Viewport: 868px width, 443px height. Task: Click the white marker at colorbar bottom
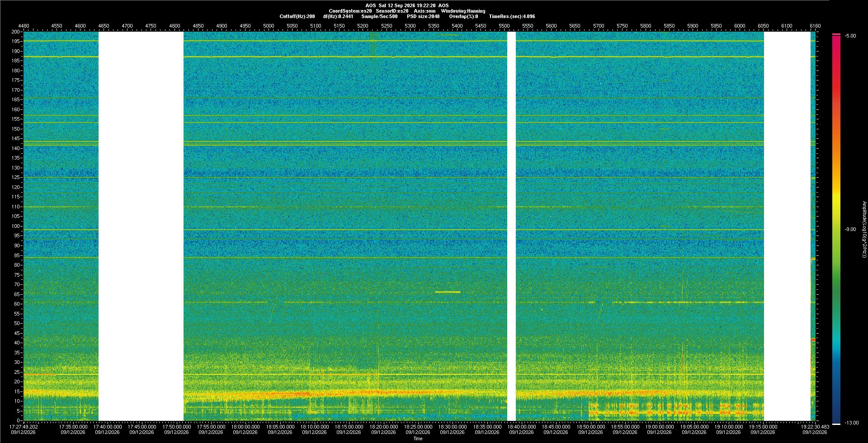tap(836, 424)
